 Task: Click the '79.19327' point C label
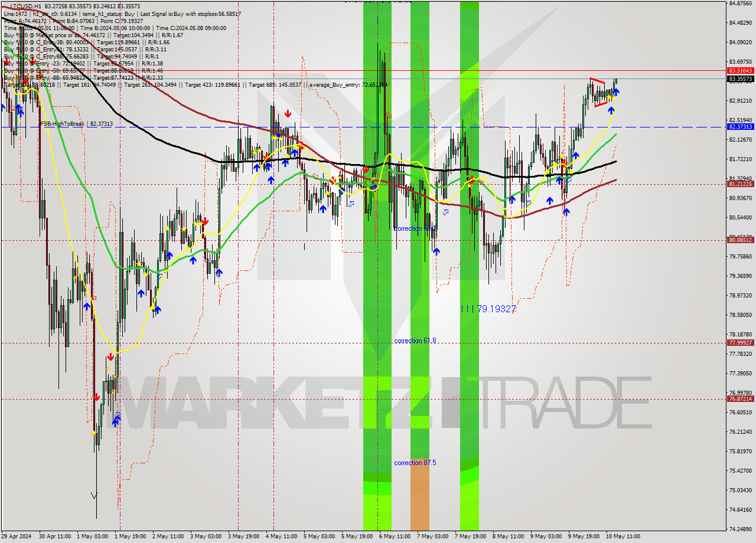496,309
